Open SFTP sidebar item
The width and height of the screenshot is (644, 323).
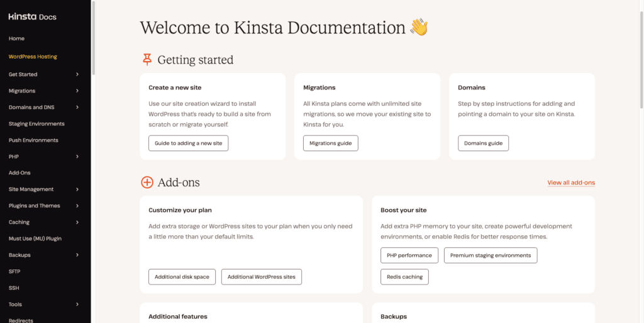coord(14,271)
